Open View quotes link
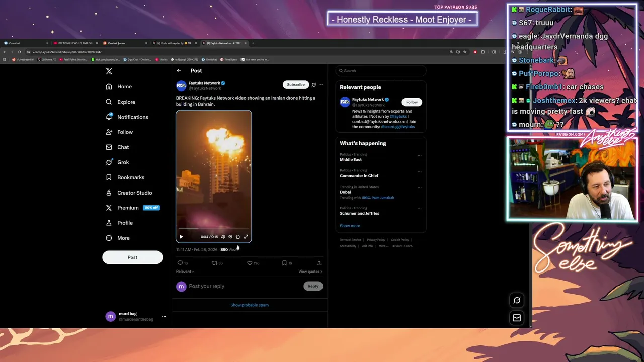644x362 pixels. tap(310, 271)
